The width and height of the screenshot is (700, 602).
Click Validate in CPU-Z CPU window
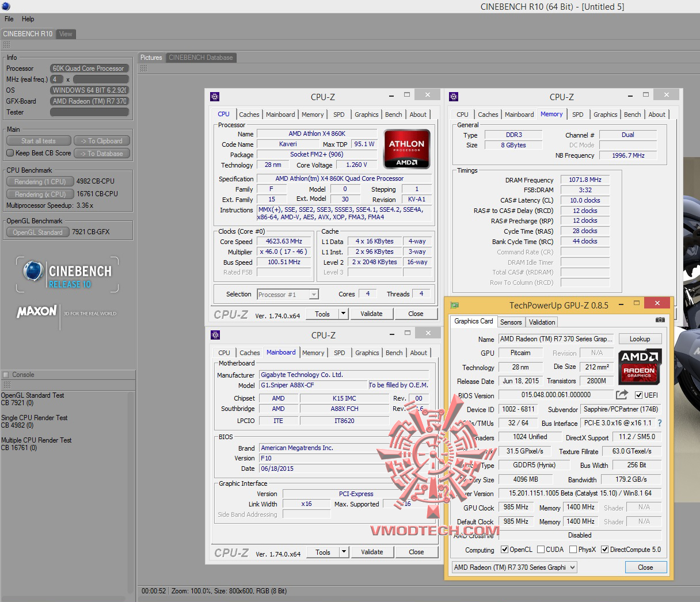(x=371, y=314)
